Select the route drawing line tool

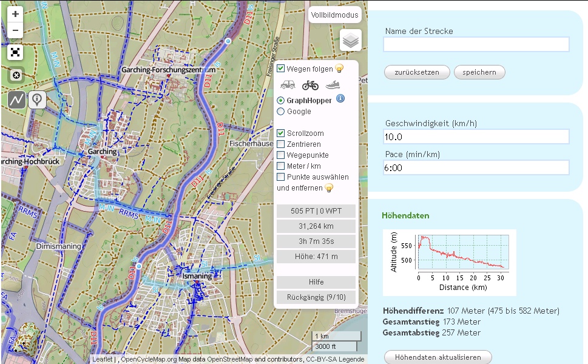(x=17, y=99)
